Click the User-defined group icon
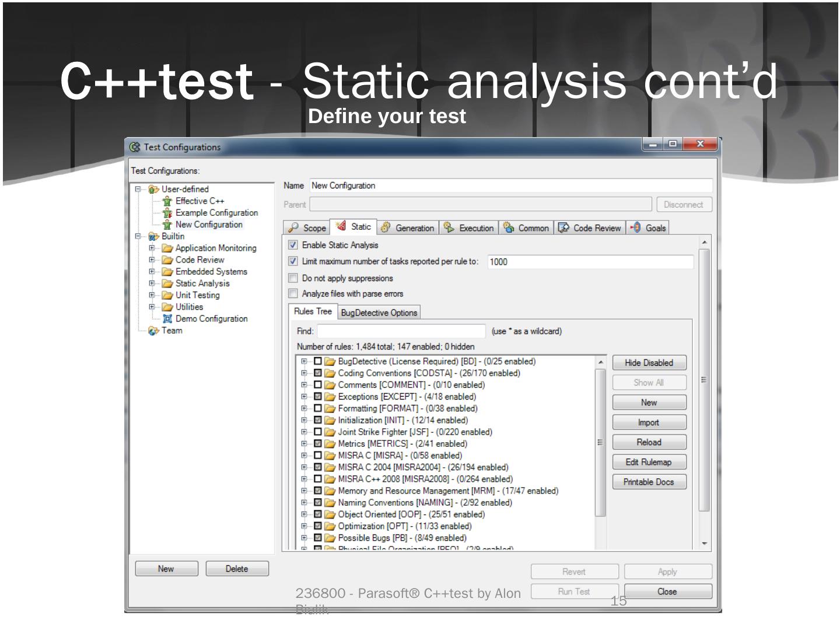This screenshot has width=840, height=630. 154,189
